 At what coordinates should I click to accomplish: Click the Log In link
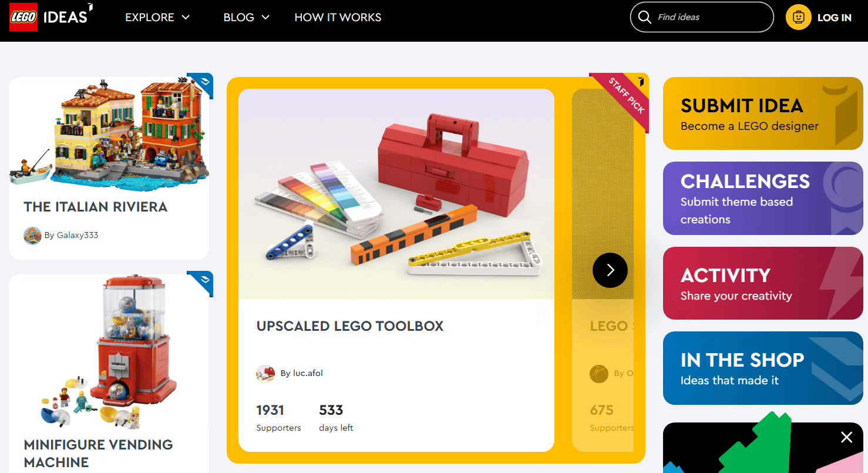point(834,18)
